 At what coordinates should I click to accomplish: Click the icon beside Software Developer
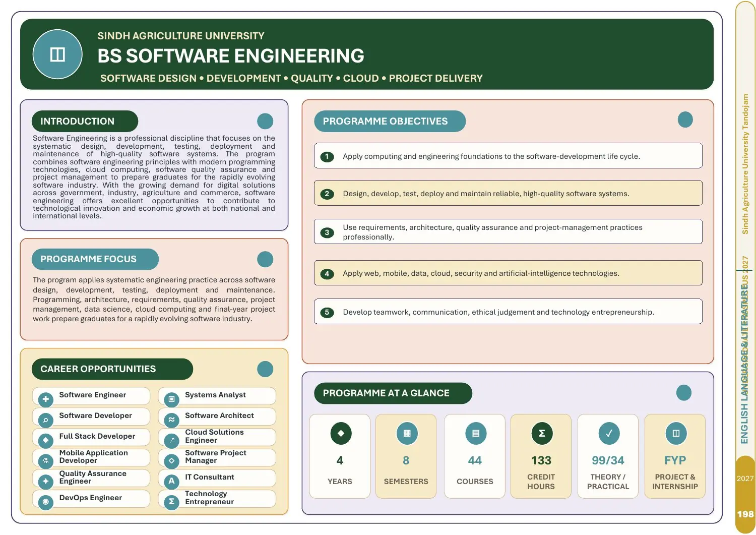click(46, 420)
